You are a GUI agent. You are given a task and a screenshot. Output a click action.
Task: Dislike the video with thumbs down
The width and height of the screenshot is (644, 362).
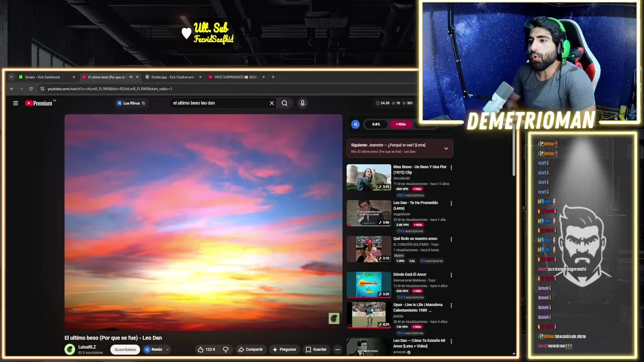[x=226, y=349]
